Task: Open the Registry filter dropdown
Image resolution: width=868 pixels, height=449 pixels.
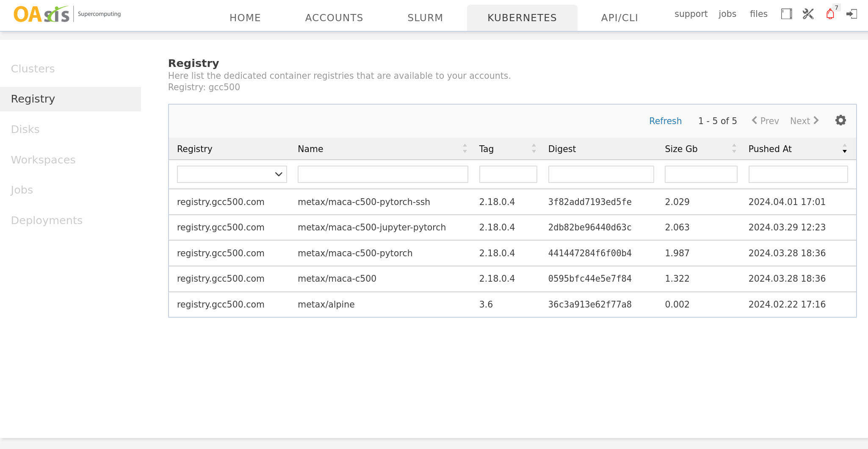Action: pos(232,174)
